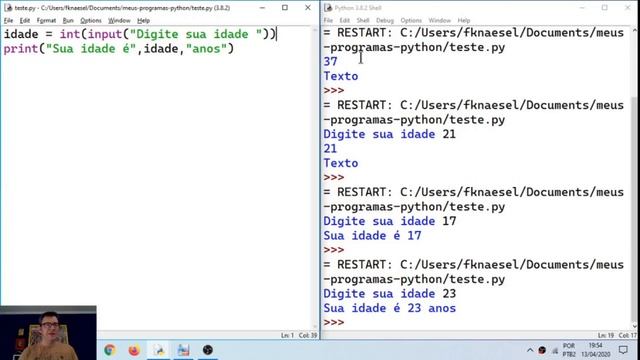Click "anos" string in code

pos(206,49)
